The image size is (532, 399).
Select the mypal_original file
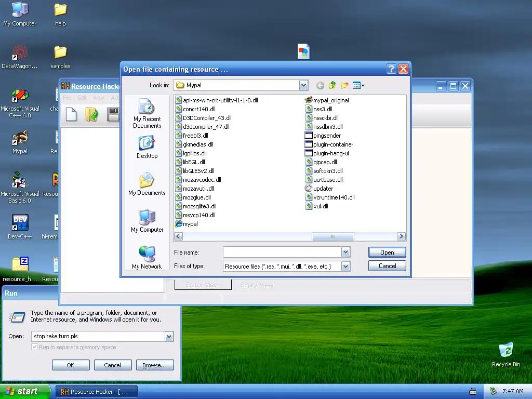pyautogui.click(x=327, y=100)
